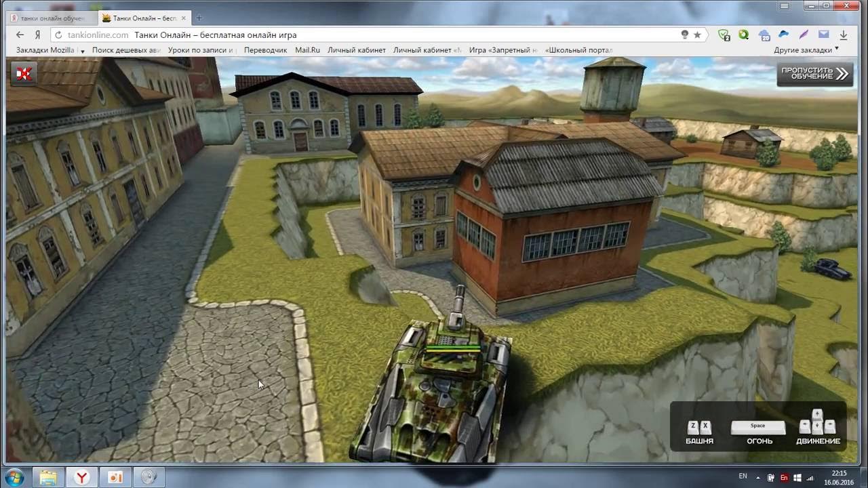Open weather cloud extension showing 20
The image size is (868, 488).
point(764,35)
